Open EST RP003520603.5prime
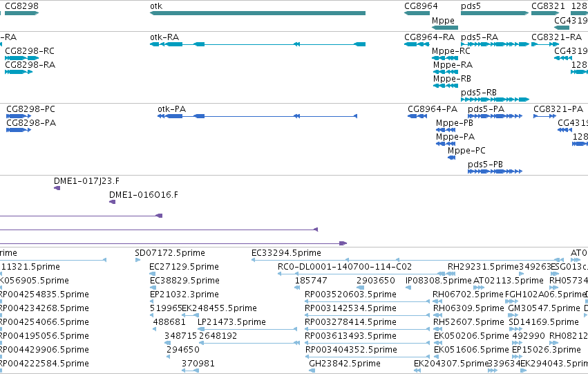 click(x=368, y=301)
